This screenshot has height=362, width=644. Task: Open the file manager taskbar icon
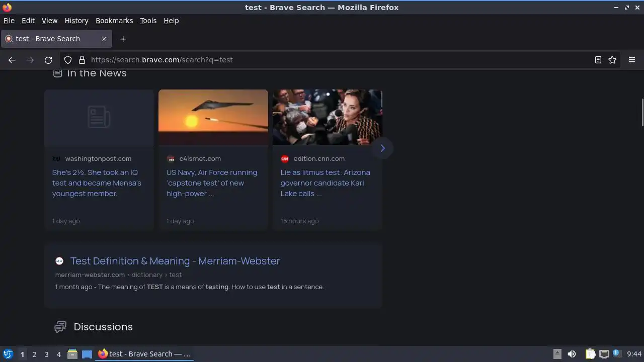pyautogui.click(x=72, y=354)
